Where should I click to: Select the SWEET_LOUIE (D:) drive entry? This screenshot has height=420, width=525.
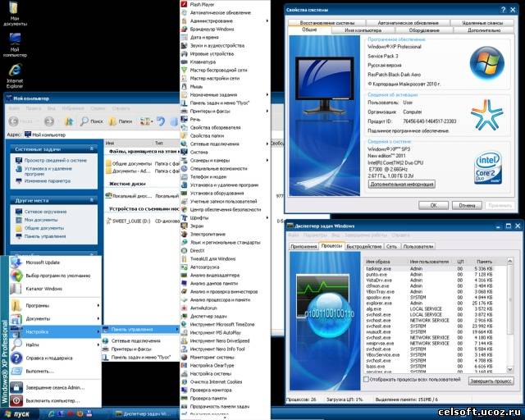tap(129, 221)
